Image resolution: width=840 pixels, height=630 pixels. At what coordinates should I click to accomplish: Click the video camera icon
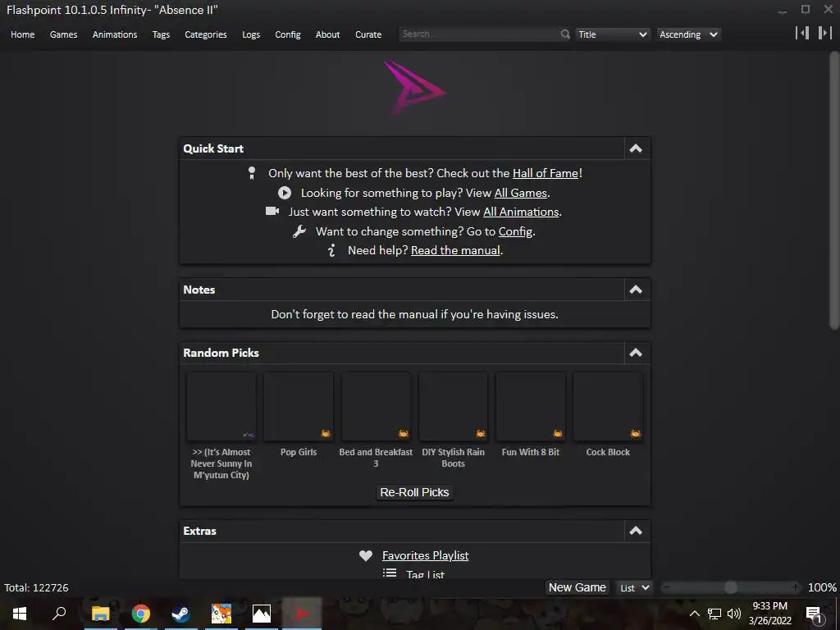click(x=272, y=211)
